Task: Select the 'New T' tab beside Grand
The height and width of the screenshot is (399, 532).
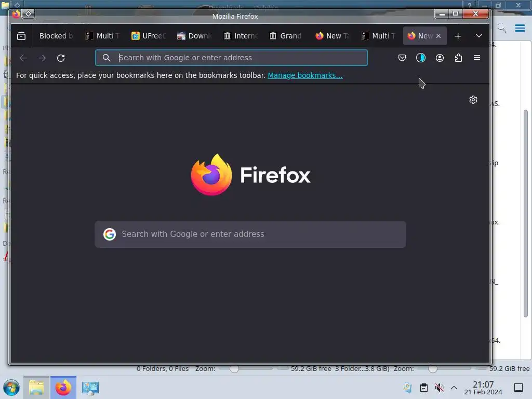Action: click(332, 36)
